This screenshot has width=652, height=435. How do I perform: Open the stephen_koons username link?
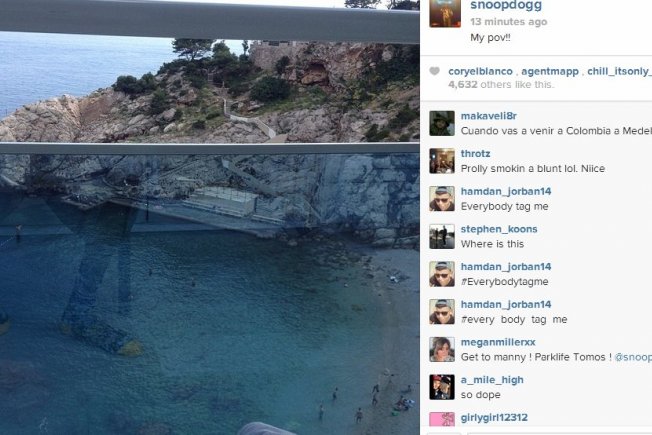499,229
